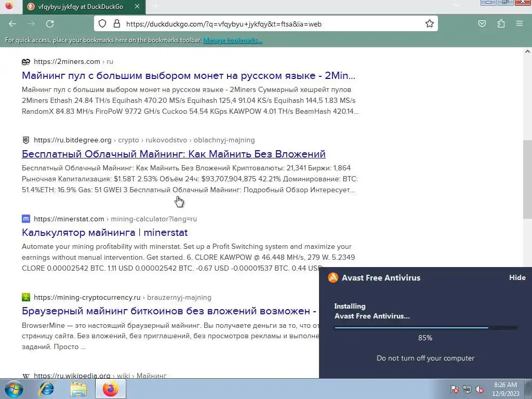Open the Extensions puzzle icon

click(501, 24)
